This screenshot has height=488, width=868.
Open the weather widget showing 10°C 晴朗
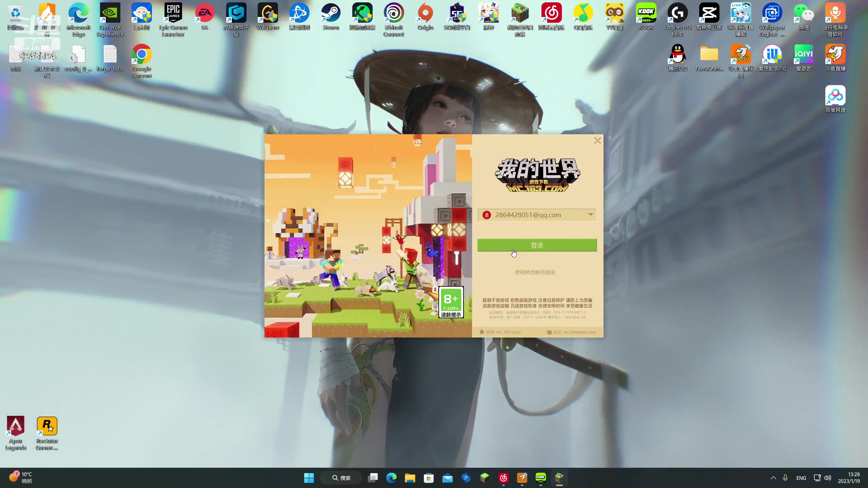[20, 478]
